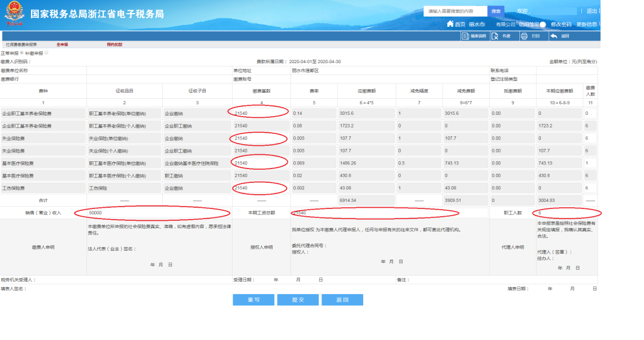The image size is (644, 340).
Task: Click 应缴费额 value 1486.26
Action: coord(366,163)
